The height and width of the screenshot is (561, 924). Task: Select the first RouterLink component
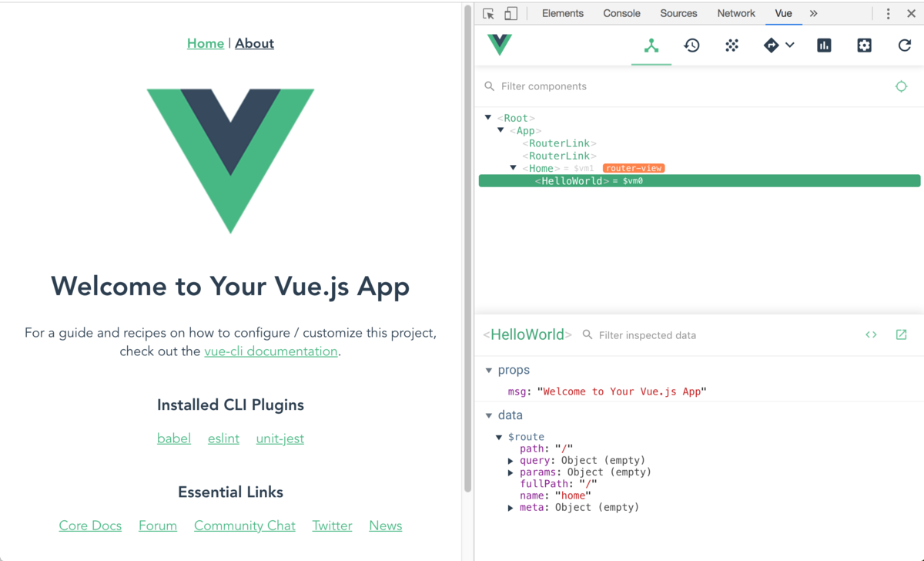point(699,143)
